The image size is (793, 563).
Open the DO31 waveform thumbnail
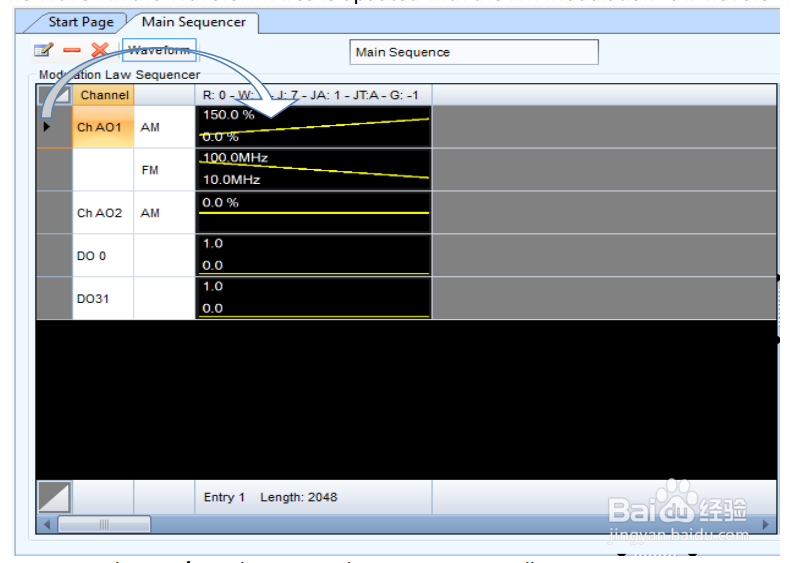(x=314, y=298)
